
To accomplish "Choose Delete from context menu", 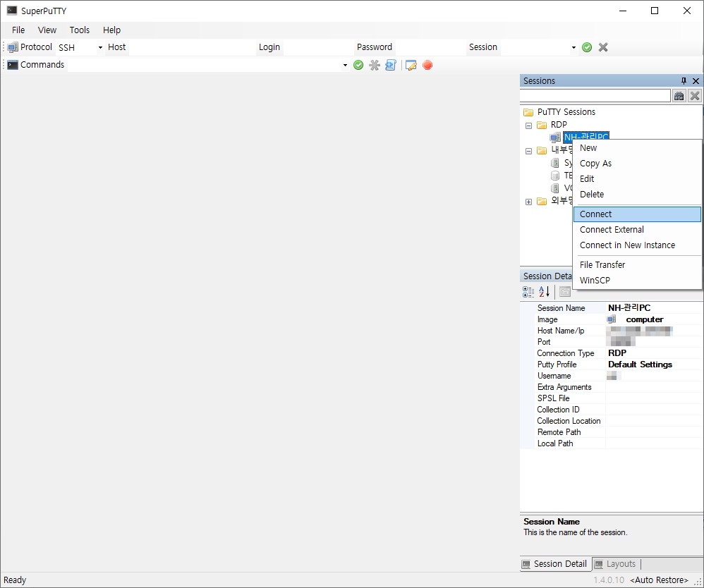I will tap(637, 195).
